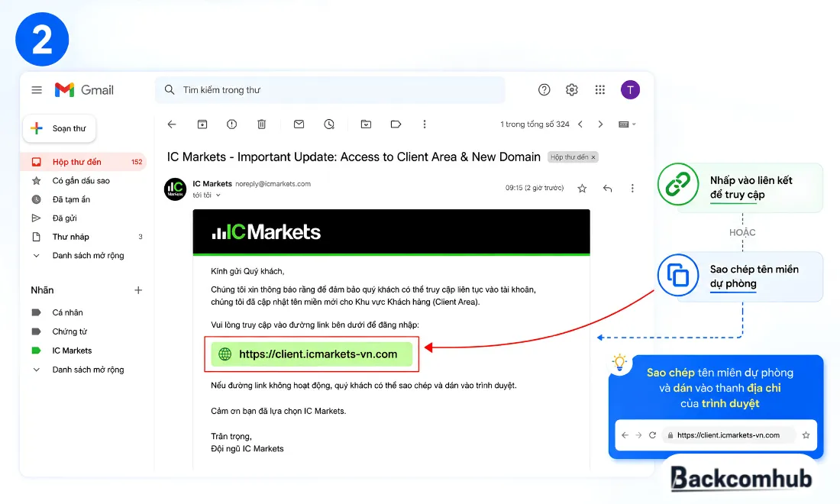The height and width of the screenshot is (504, 840).
Task: Open the input tools keyboard dropdown
Action: tap(627, 124)
